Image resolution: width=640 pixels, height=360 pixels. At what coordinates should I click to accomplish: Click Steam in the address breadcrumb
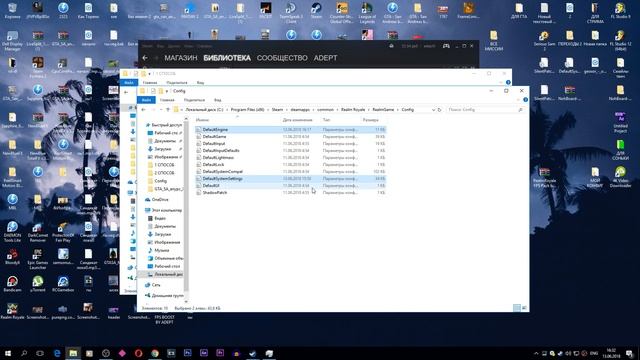coord(277,110)
